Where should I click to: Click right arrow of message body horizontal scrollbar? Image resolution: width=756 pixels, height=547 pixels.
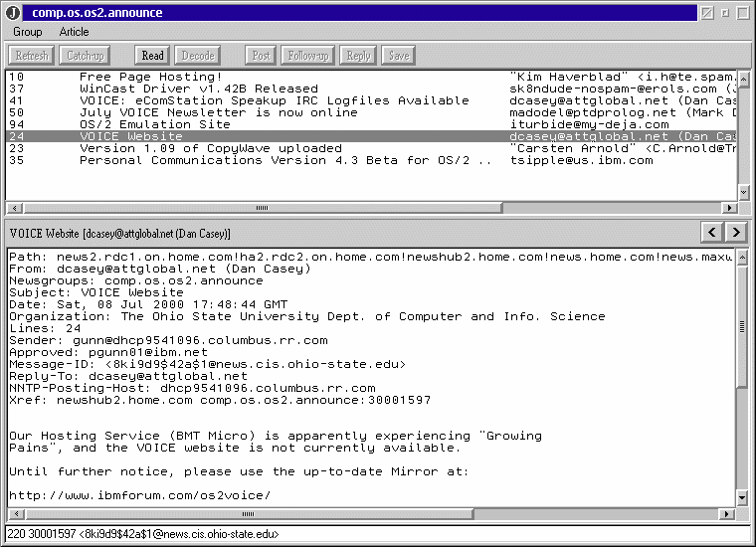pyautogui.click(x=726, y=514)
